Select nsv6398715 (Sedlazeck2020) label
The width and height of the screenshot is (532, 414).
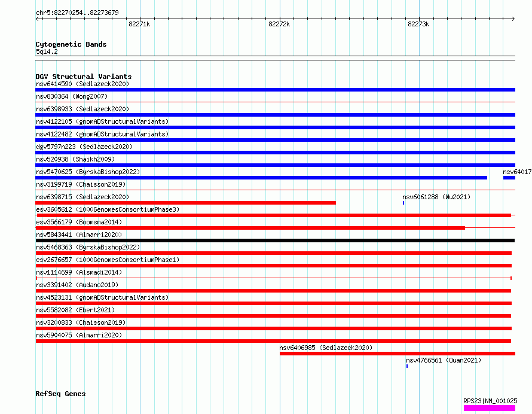point(82,197)
